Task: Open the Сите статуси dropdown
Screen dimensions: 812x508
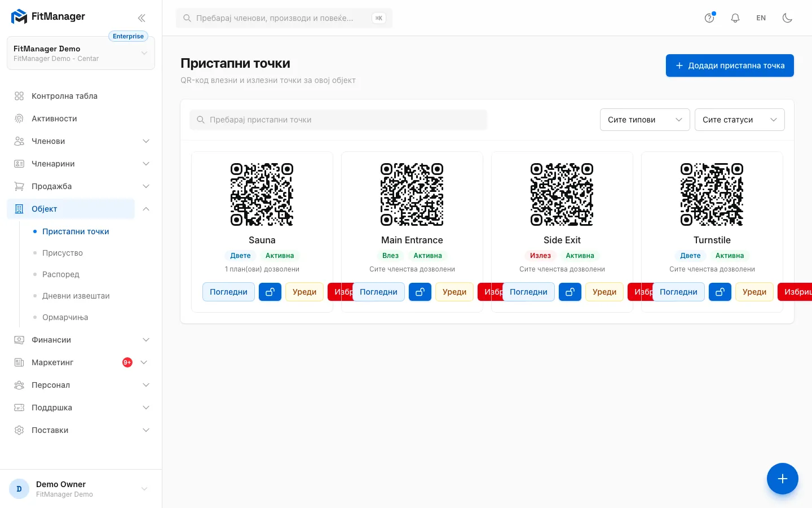Action: 740,120
